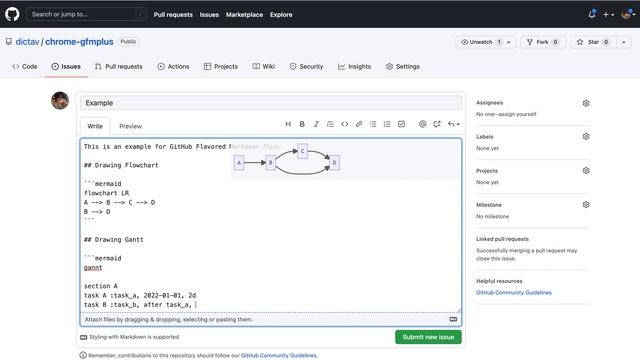Switch to the Actions tab
The width and height of the screenshot is (640, 360).
173,67
